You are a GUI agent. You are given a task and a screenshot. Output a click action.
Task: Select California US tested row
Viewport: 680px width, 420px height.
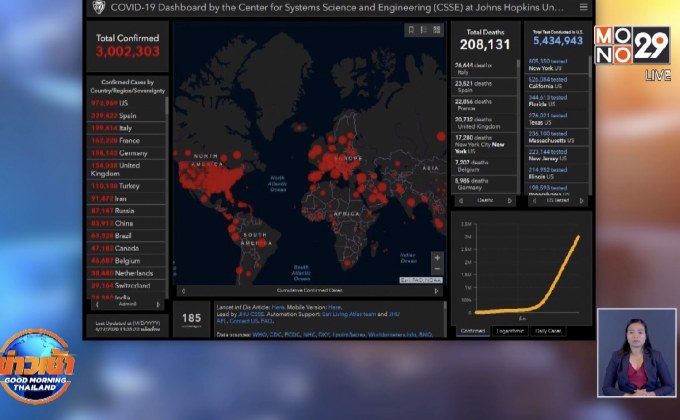coord(557,83)
